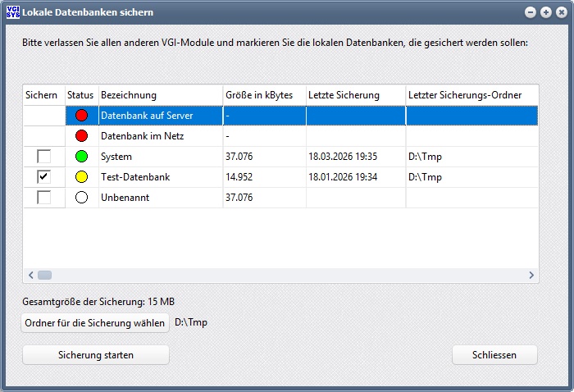
Task: Uncheck the Sichern checkbox for Test-Datenbank
Action: point(43,177)
